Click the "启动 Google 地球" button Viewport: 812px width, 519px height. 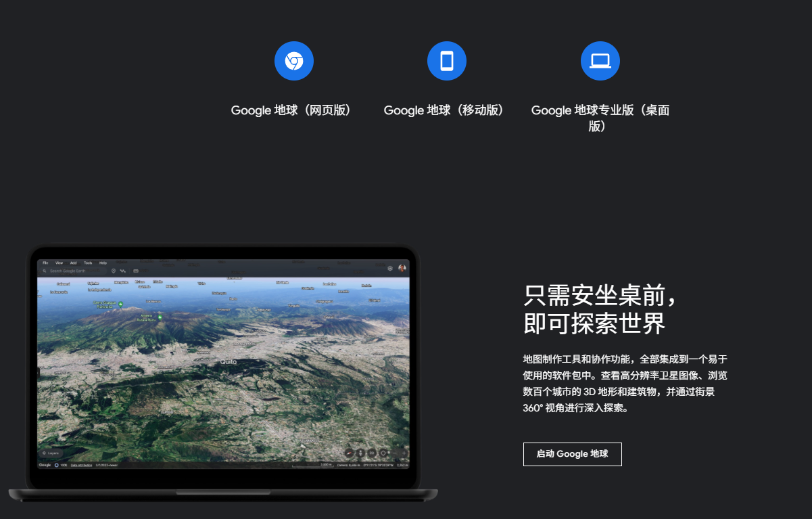(573, 454)
